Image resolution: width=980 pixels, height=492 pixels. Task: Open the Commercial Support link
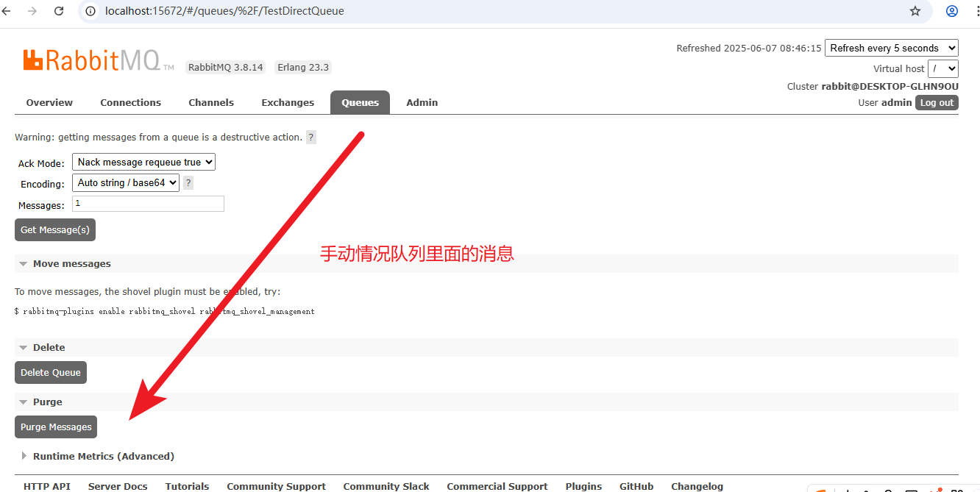497,486
